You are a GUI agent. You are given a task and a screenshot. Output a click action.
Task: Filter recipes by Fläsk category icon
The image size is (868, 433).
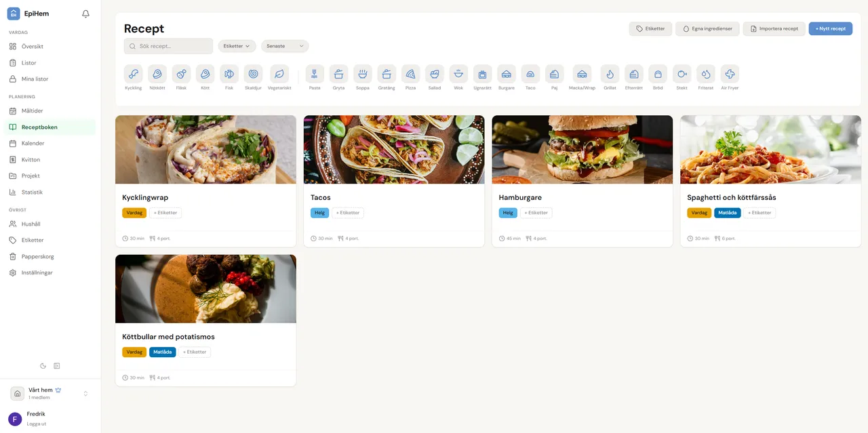[181, 74]
